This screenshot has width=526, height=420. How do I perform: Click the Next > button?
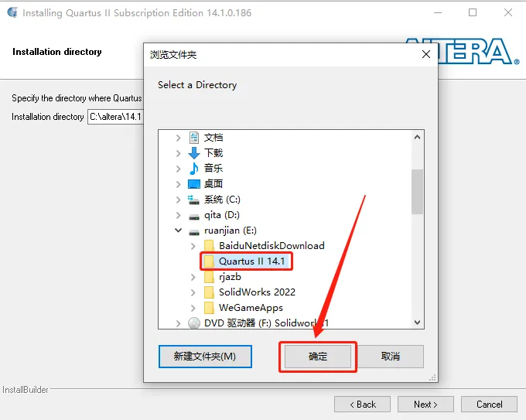pyautogui.click(x=425, y=405)
